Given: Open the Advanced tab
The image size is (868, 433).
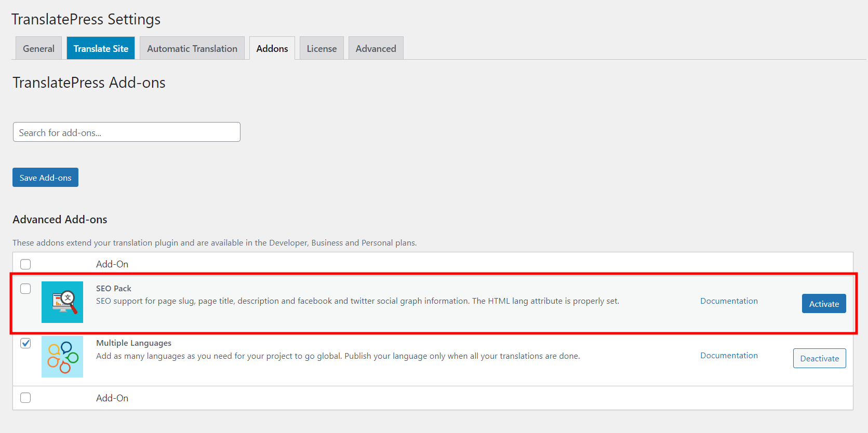Looking at the screenshot, I should (376, 48).
